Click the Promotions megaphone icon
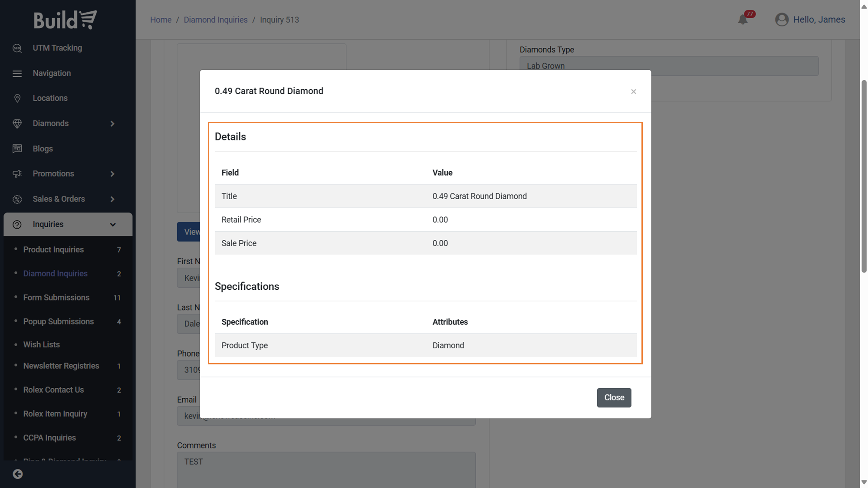868x488 pixels. tap(17, 174)
